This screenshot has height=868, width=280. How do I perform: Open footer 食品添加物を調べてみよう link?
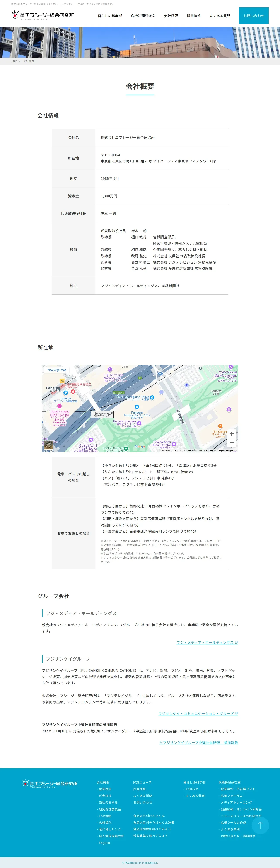point(152,829)
